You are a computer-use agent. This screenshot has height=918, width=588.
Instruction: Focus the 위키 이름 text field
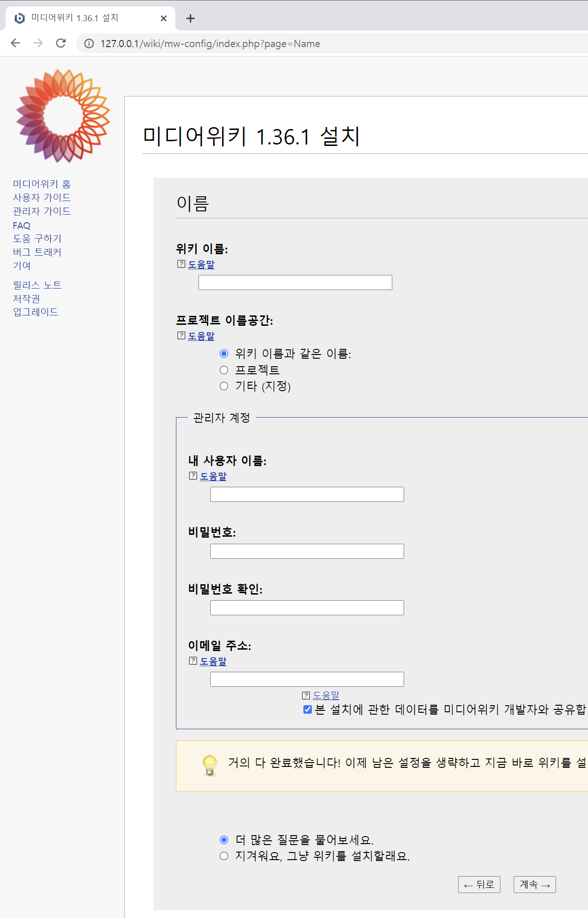[295, 282]
